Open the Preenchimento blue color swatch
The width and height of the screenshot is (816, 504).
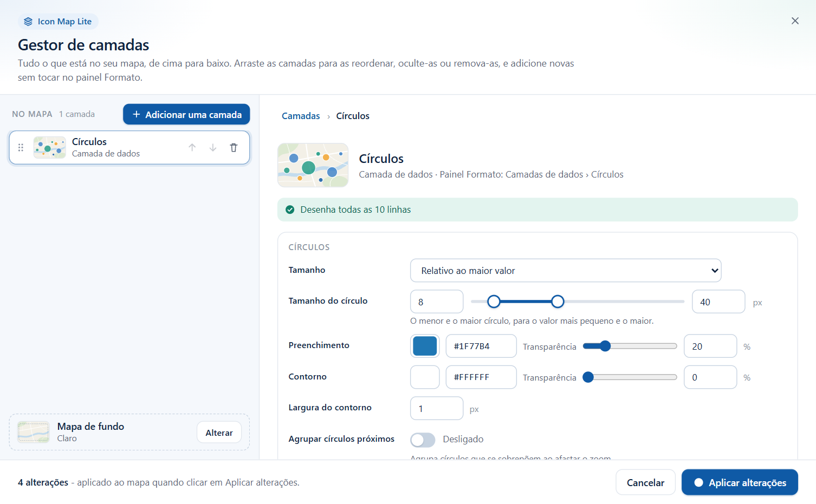click(425, 346)
